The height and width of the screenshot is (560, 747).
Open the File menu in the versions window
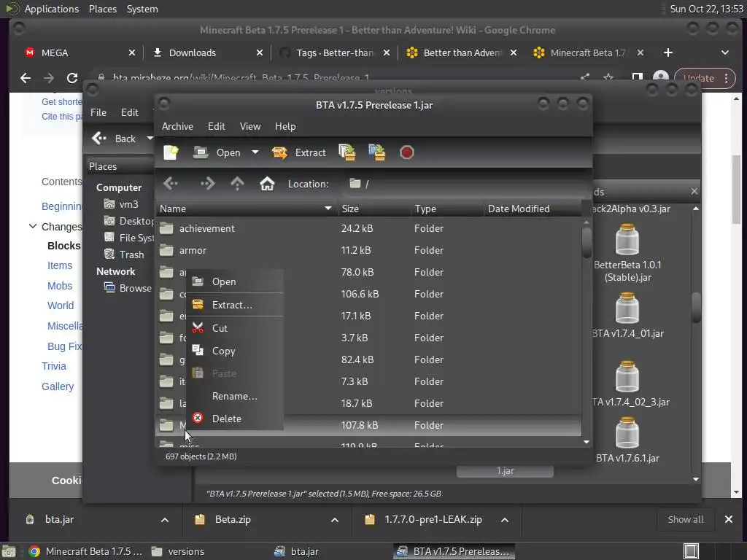98,112
